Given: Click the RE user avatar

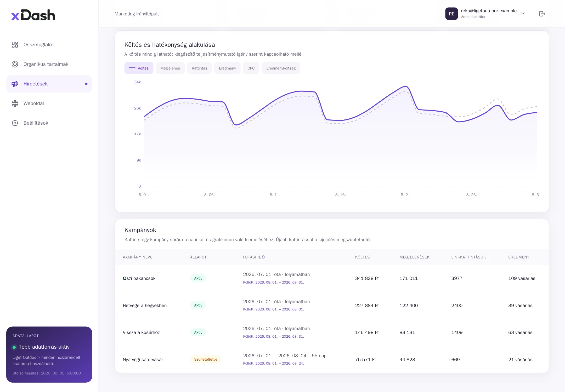Looking at the screenshot, I should click(451, 14).
